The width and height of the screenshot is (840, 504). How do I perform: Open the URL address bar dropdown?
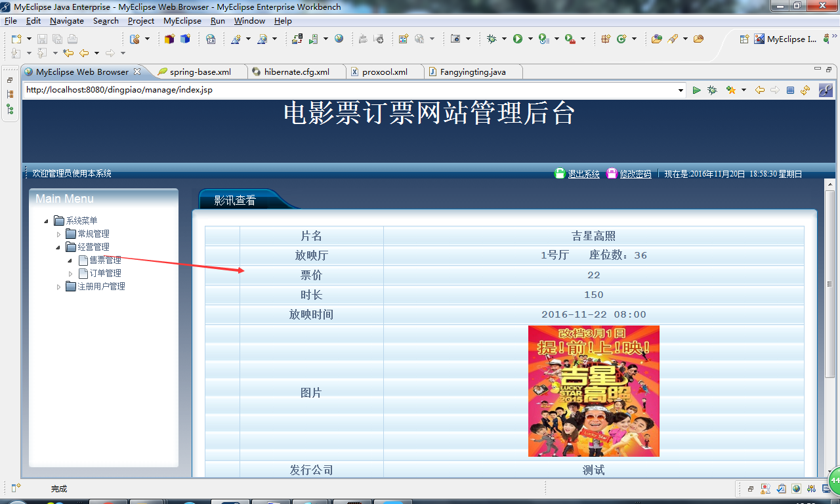[x=680, y=90]
